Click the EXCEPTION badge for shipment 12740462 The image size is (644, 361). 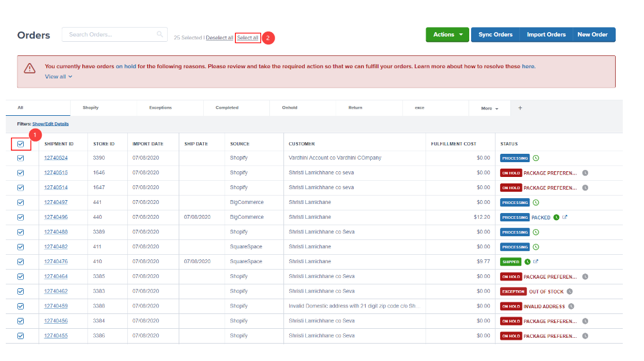pos(514,292)
